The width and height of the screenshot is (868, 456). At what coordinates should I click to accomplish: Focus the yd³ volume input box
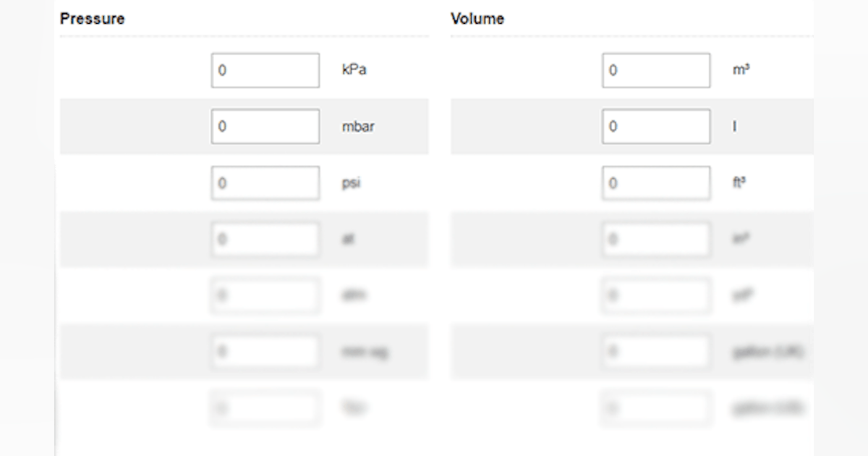coord(655,296)
